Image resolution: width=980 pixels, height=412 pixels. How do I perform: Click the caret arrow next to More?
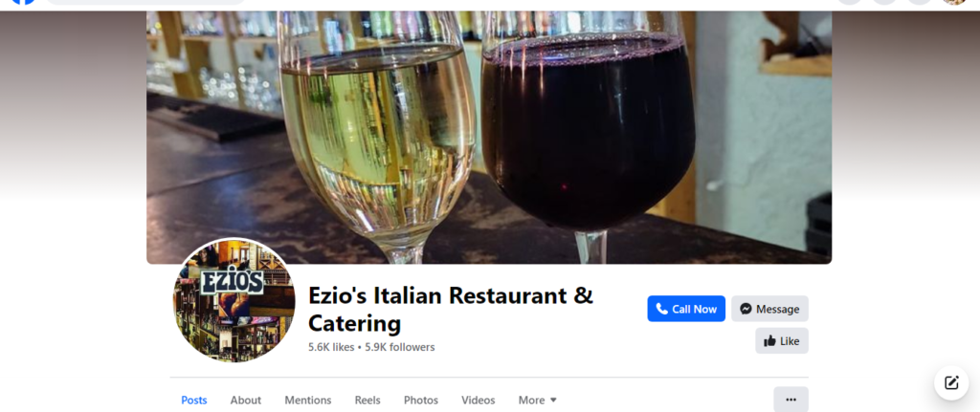point(553,401)
